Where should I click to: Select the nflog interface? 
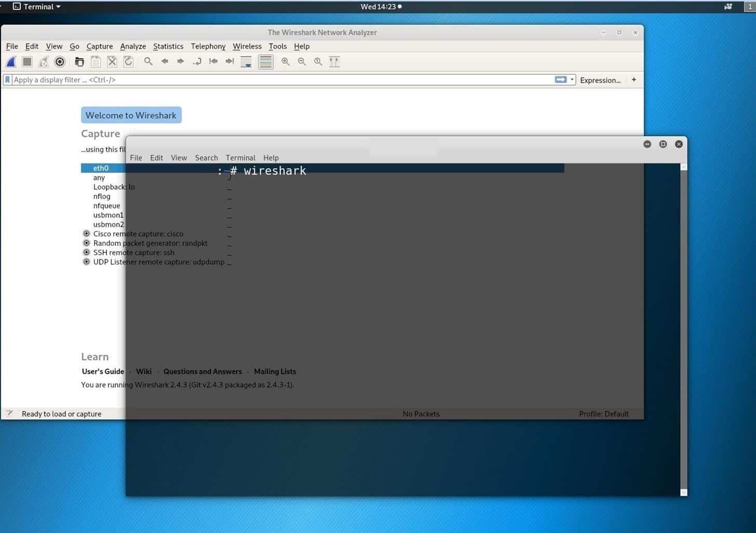tap(102, 196)
